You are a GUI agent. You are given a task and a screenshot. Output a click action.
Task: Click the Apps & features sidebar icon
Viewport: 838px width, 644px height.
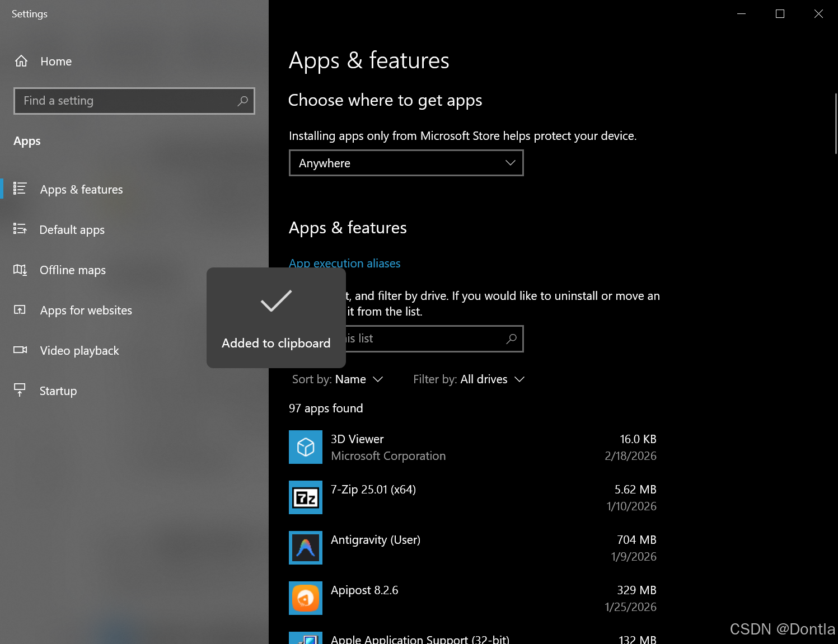(x=20, y=189)
